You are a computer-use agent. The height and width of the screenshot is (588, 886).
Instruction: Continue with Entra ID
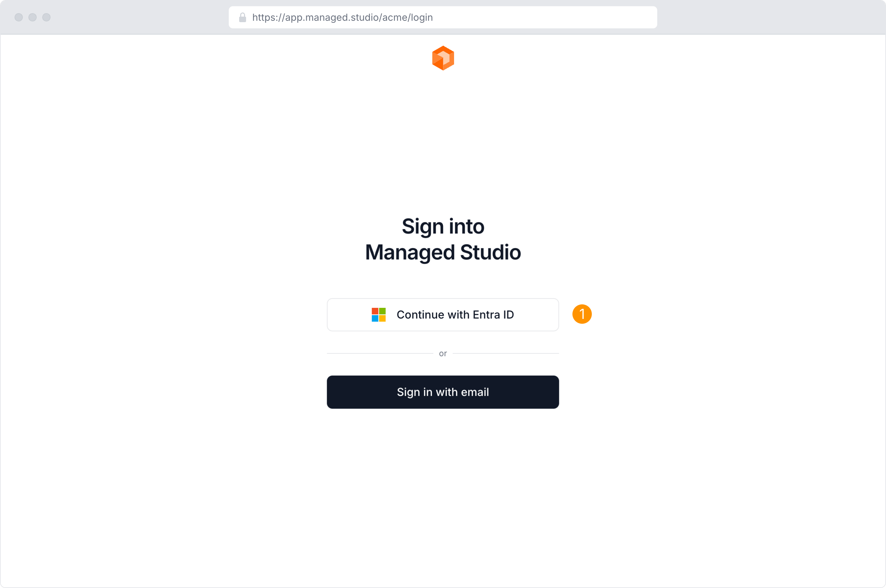(443, 315)
